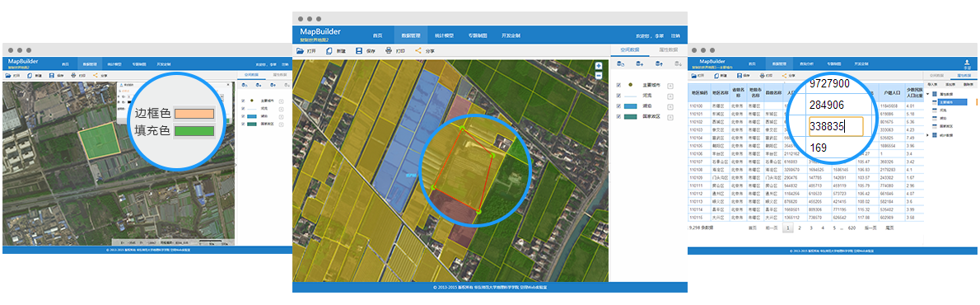Image resolution: width=980 pixels, height=305 pixels.
Task: Toggle the 河流 layer checkbox in center panel
Action: [618, 96]
